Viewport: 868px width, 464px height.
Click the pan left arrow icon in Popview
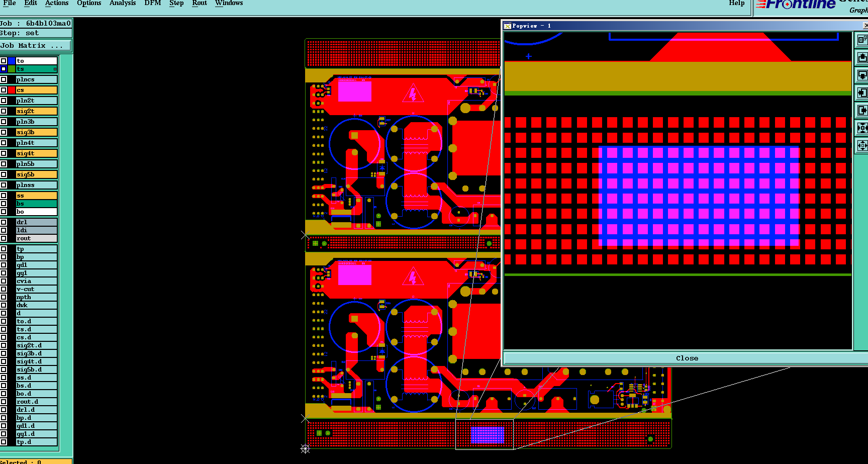click(x=862, y=92)
